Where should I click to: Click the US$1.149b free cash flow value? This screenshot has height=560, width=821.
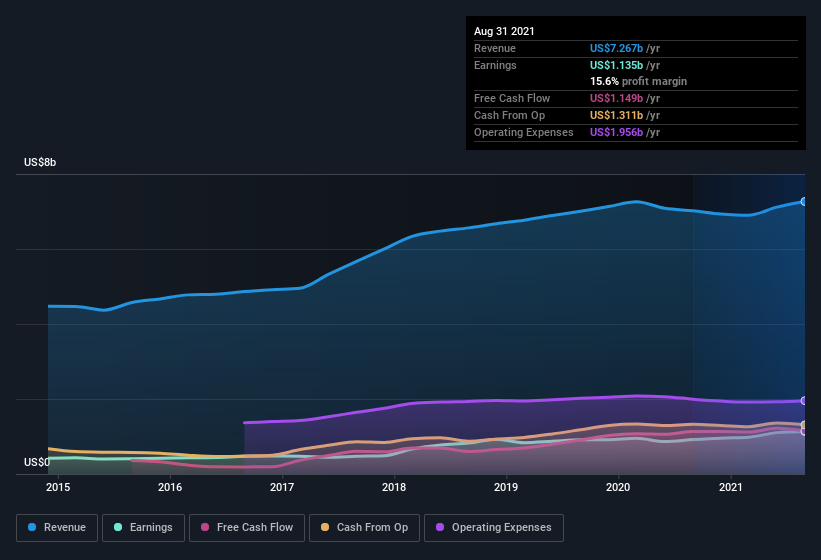click(x=616, y=98)
